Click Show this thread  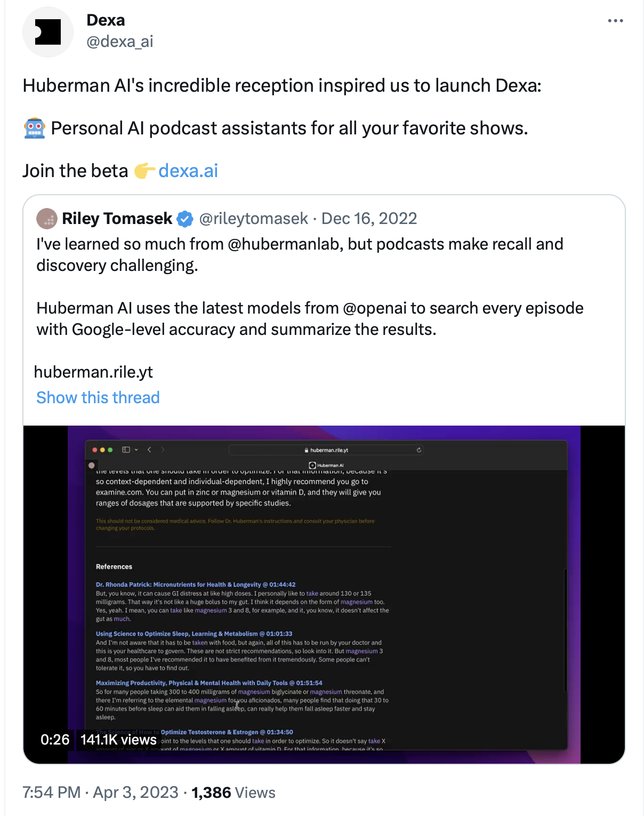click(98, 398)
